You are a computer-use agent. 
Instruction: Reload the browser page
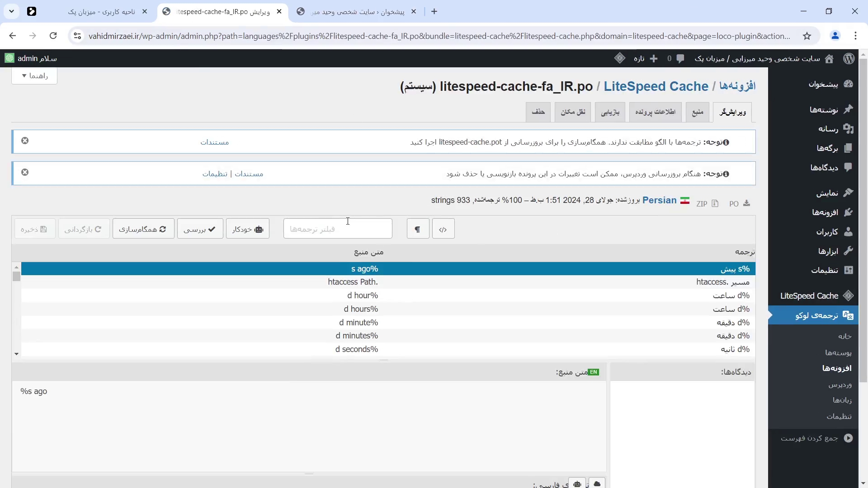tap(53, 36)
